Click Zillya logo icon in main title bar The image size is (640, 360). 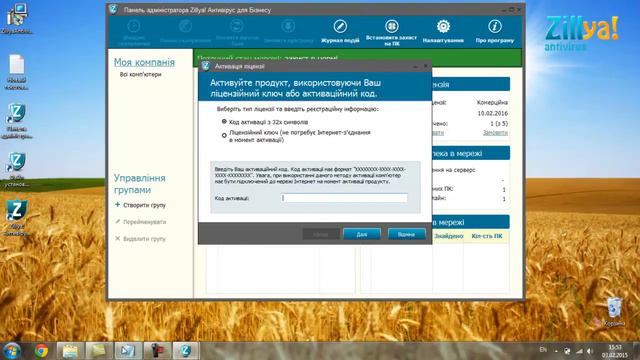tap(113, 9)
